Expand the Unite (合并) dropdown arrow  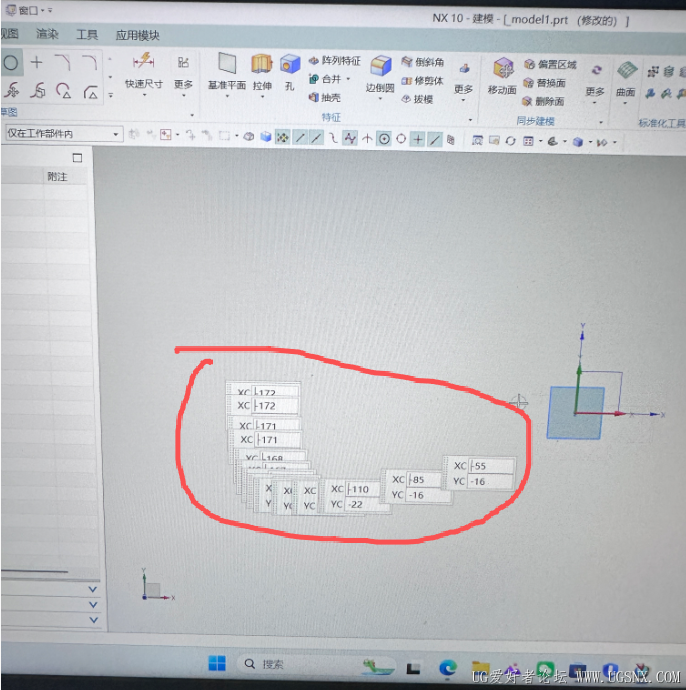coord(349,79)
